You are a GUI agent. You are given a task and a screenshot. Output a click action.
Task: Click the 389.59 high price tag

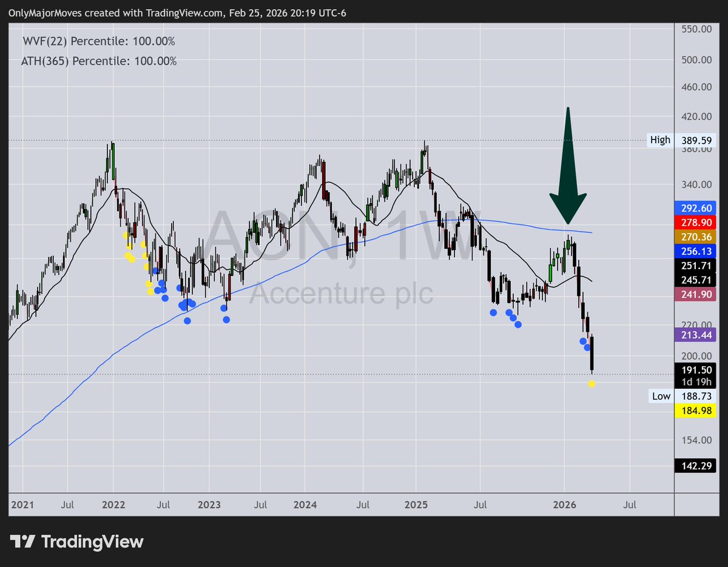coord(695,140)
